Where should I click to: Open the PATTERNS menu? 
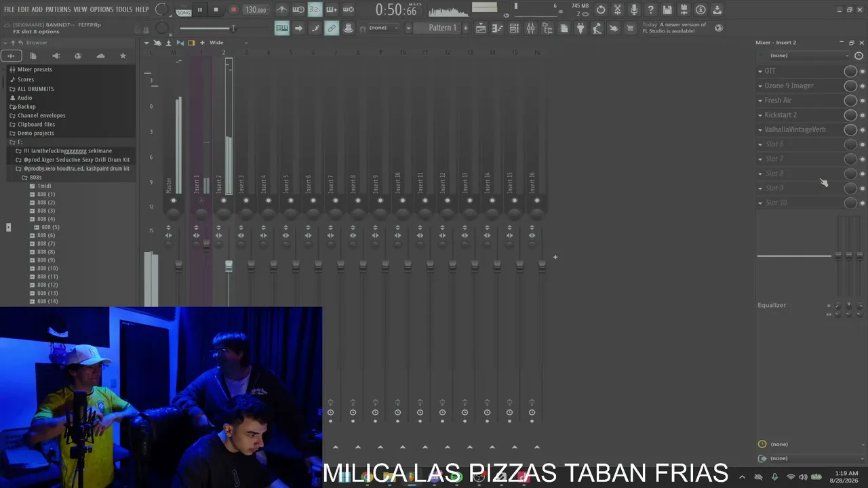pyautogui.click(x=58, y=9)
